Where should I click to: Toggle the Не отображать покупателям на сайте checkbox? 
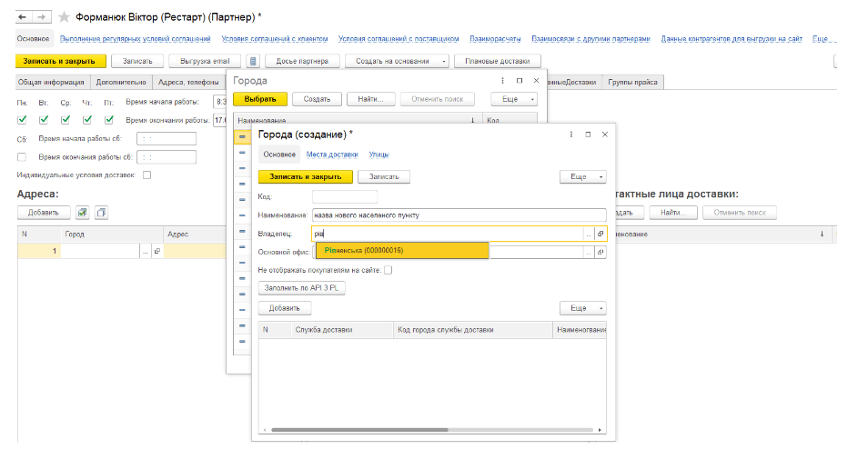point(389,270)
